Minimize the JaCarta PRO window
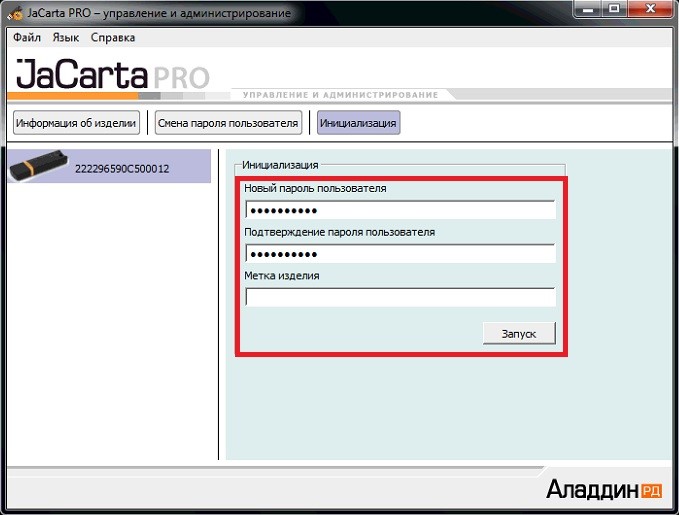 (588, 9)
